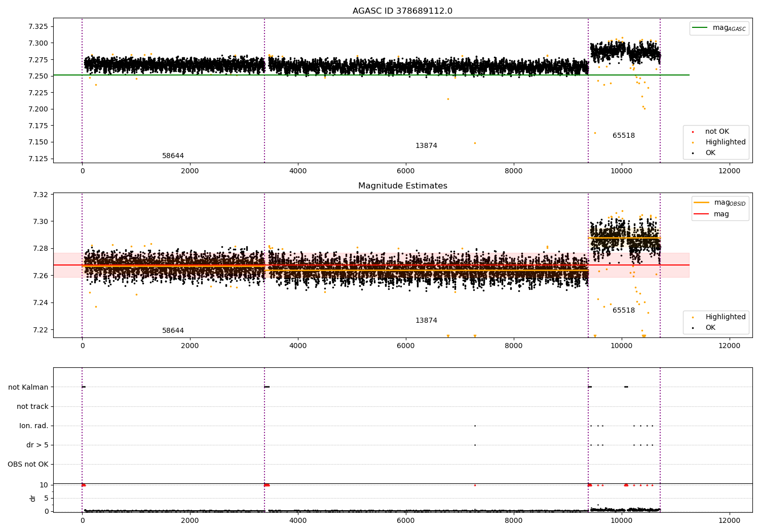
Task: Click 'Highlighted' in the AGASC plot legend
Action: 719,142
